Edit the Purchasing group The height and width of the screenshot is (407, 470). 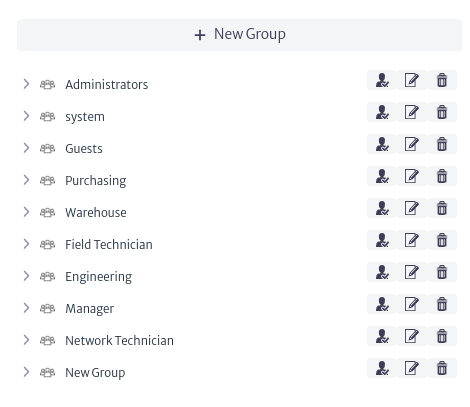click(412, 176)
